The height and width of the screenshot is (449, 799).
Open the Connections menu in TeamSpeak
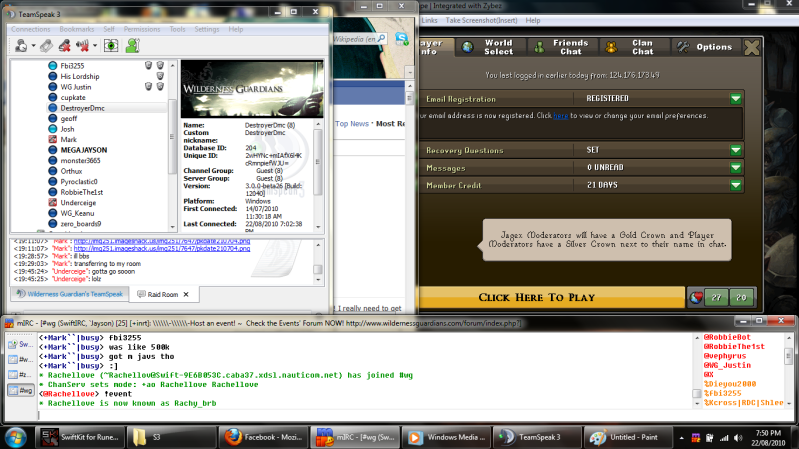point(31,29)
